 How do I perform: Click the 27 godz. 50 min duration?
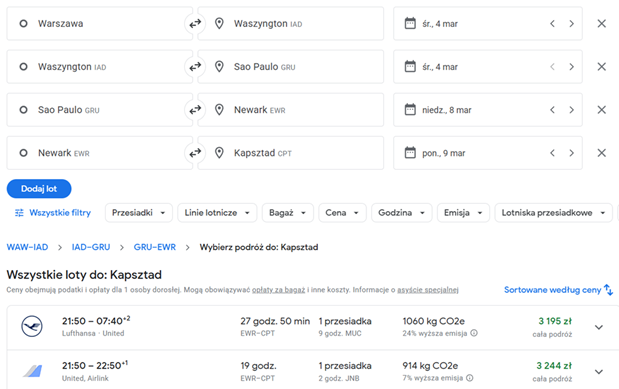275,321
